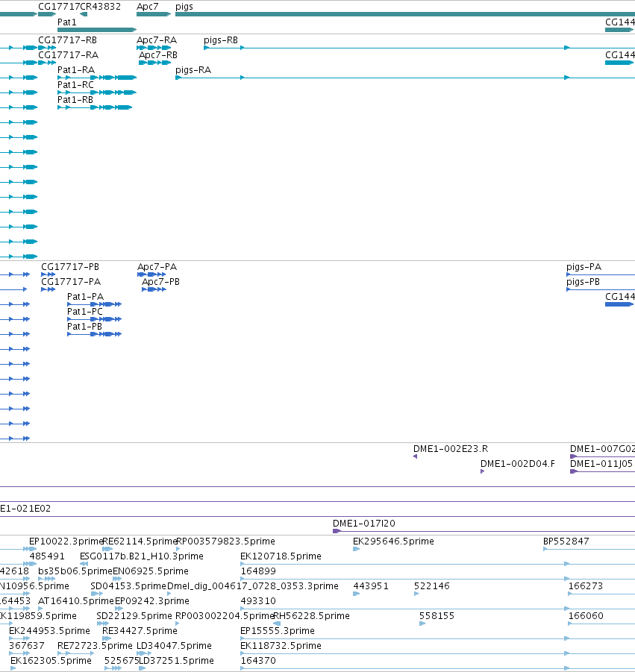Image resolution: width=635 pixels, height=672 pixels.
Task: Select the Pat1-PA protein label
Action: 85,297
